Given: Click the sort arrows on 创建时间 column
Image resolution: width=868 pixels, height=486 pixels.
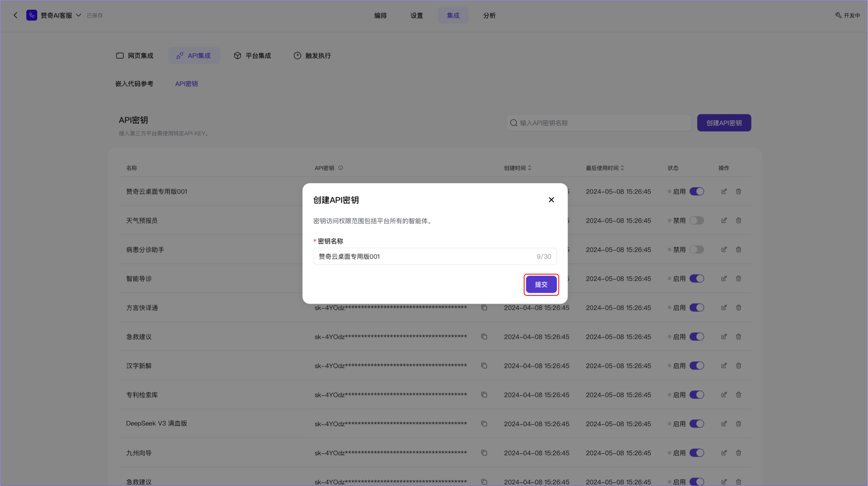Looking at the screenshot, I should pos(530,168).
